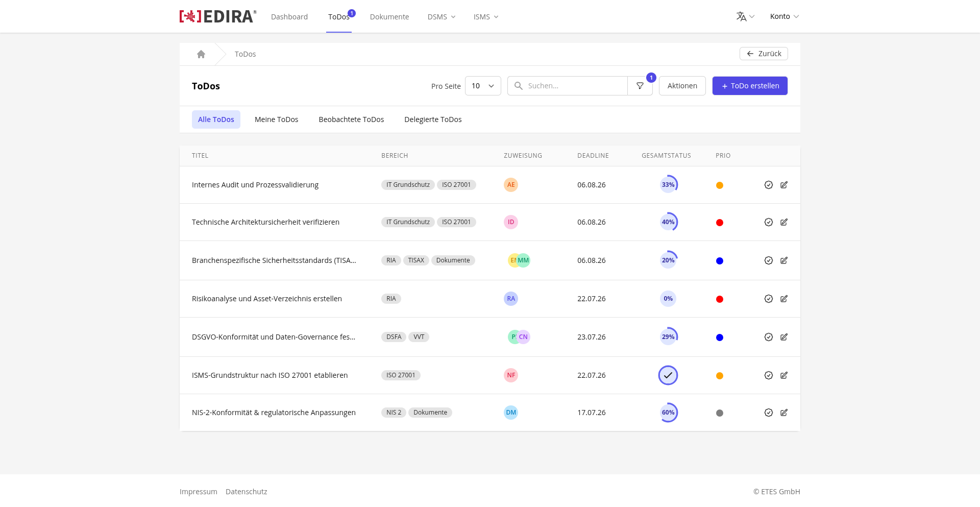Screen dimensions: 980x507
Task: Open the Dokumente navigation item
Action: point(389,17)
